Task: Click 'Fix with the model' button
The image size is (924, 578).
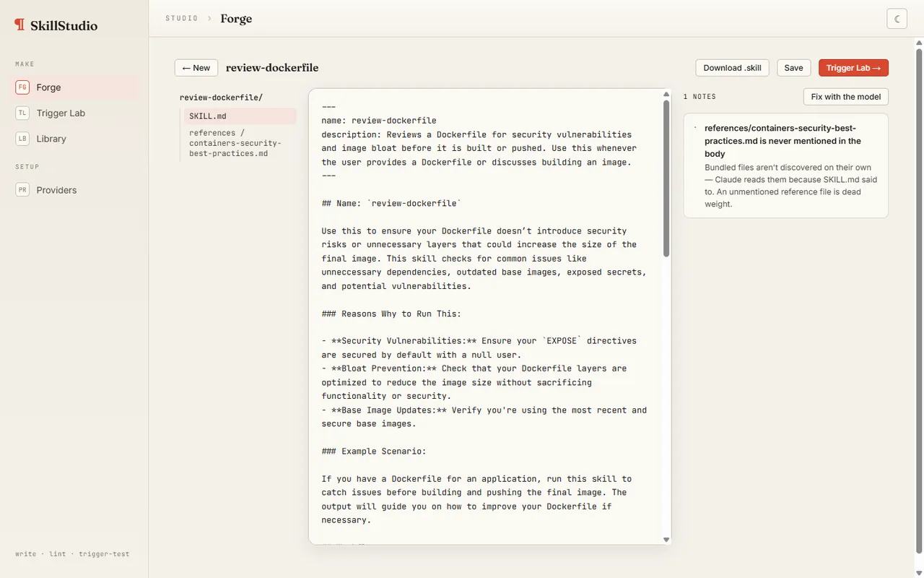Action: [x=846, y=97]
